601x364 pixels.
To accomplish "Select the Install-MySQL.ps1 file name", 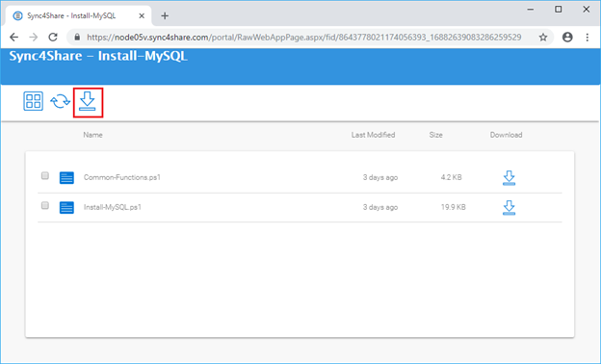I will 113,207.
